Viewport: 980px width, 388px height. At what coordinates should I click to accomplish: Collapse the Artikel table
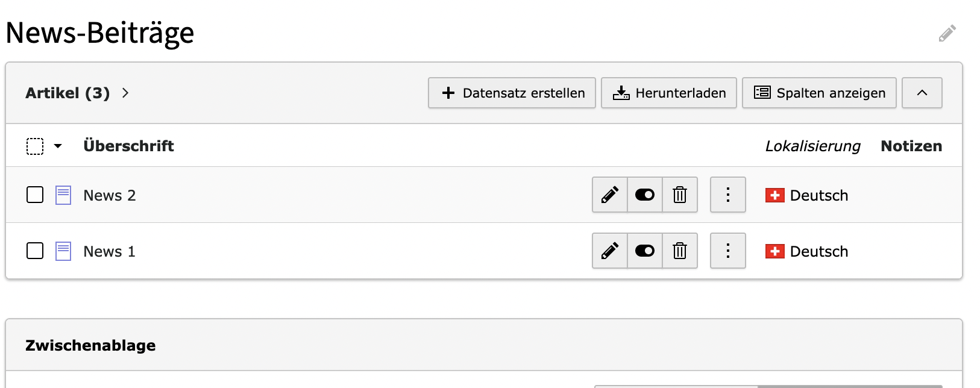pyautogui.click(x=922, y=93)
